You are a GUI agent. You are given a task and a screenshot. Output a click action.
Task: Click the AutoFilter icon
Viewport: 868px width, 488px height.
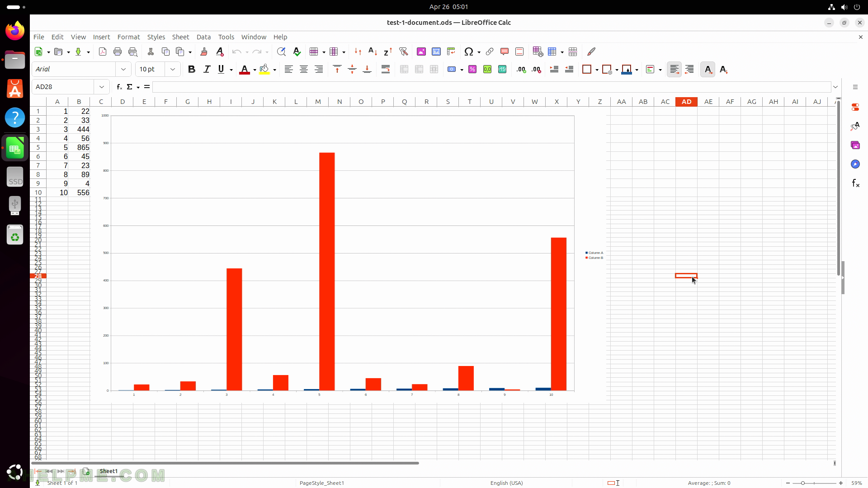(x=403, y=52)
